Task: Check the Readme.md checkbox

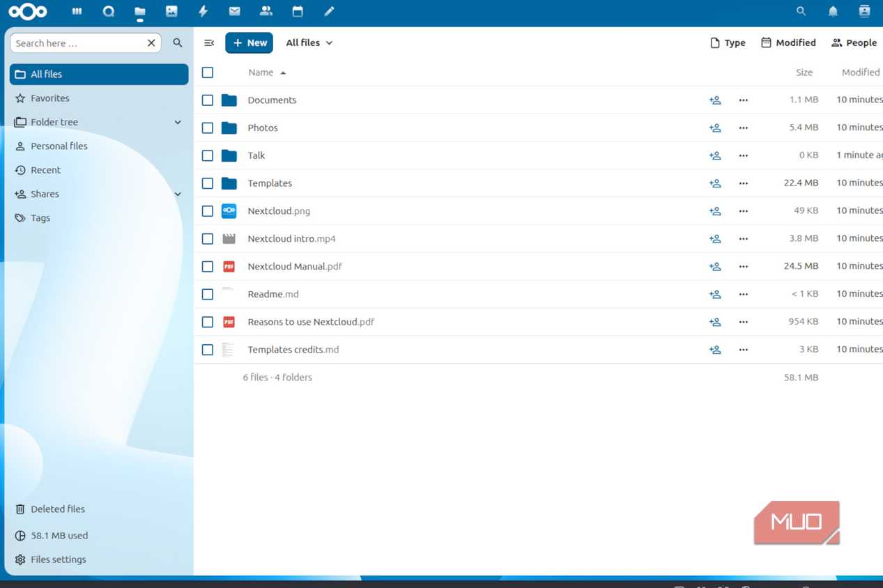Action: (x=208, y=294)
